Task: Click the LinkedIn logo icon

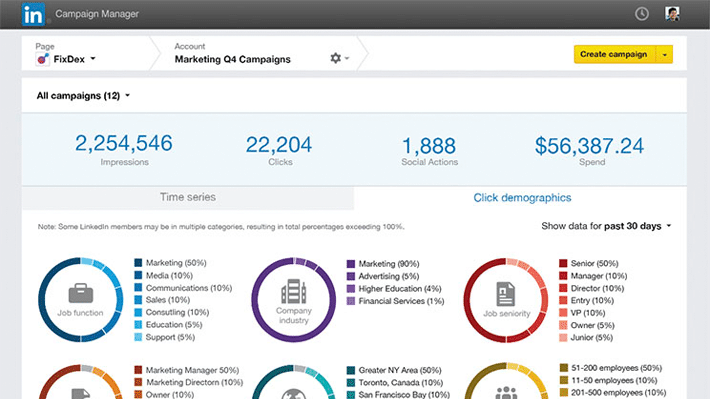Action: pos(33,14)
